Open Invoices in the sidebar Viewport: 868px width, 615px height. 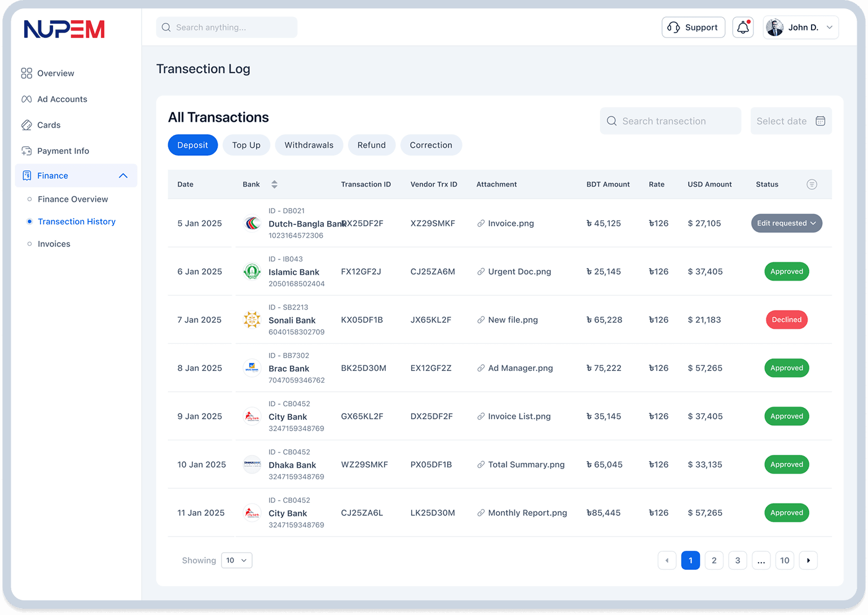54,244
